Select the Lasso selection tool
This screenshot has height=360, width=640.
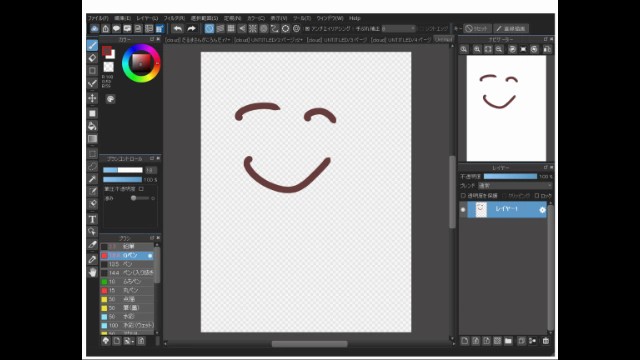pos(93,167)
